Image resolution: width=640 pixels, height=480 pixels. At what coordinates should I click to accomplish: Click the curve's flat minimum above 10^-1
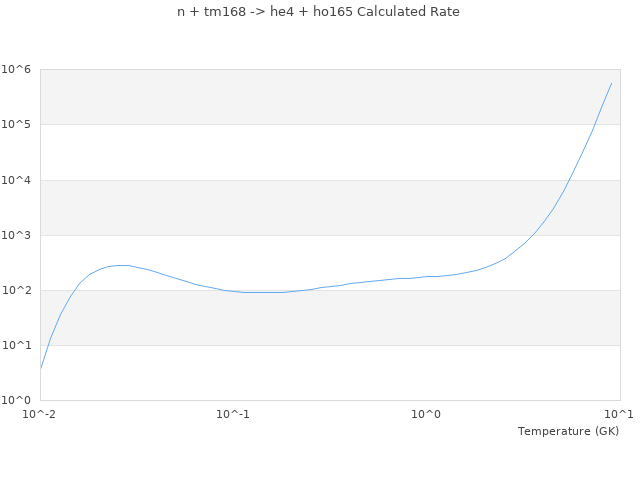coord(262,292)
